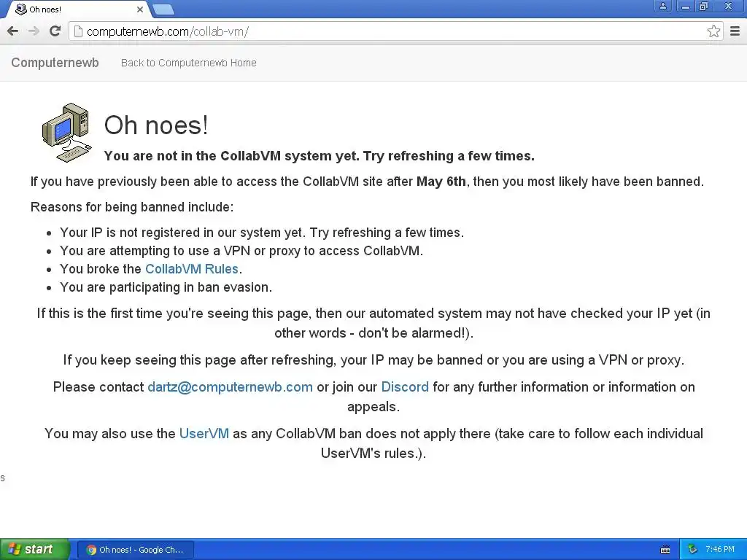The image size is (747, 560).
Task: Click 'Reasons for being banned include:' text
Action: [132, 207]
